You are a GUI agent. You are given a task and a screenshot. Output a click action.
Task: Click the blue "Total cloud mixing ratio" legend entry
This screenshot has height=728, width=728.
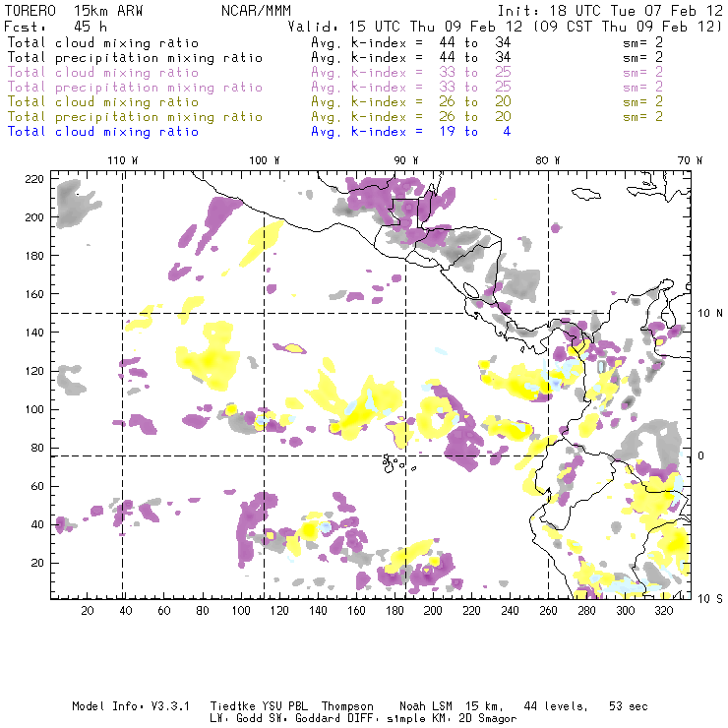(x=103, y=132)
